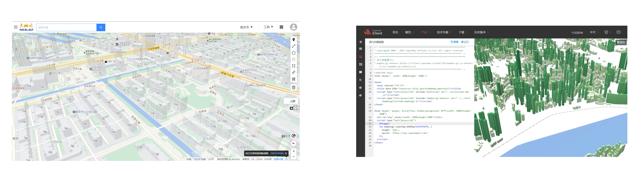The image size is (644, 171).
Task: Close the high-definition map notice
Action: [x=286, y=153]
